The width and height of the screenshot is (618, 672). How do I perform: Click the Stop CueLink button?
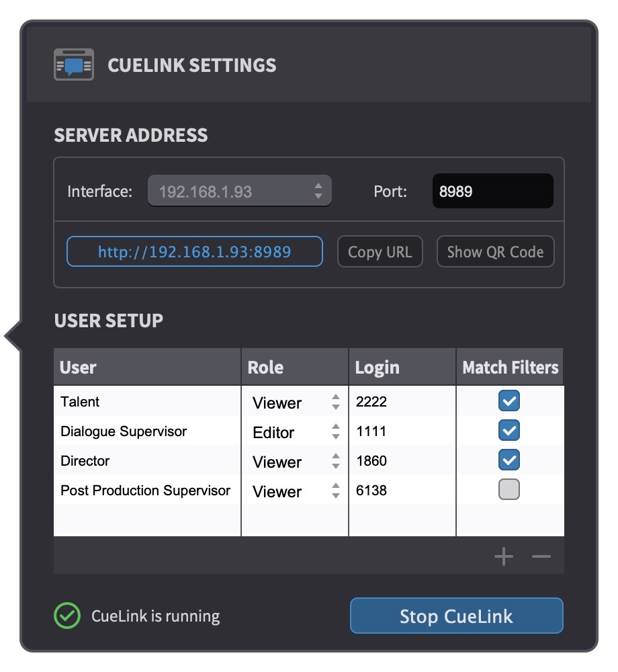pos(457,616)
